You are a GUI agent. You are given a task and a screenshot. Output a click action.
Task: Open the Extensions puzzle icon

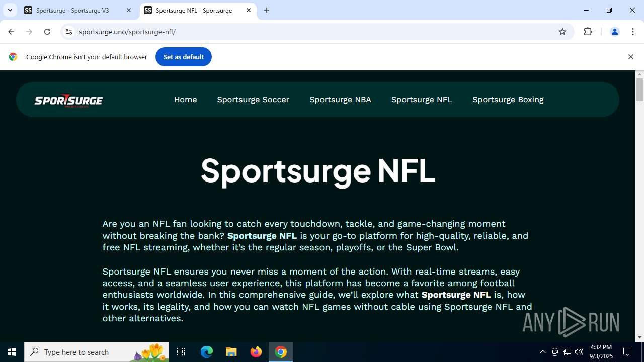588,32
